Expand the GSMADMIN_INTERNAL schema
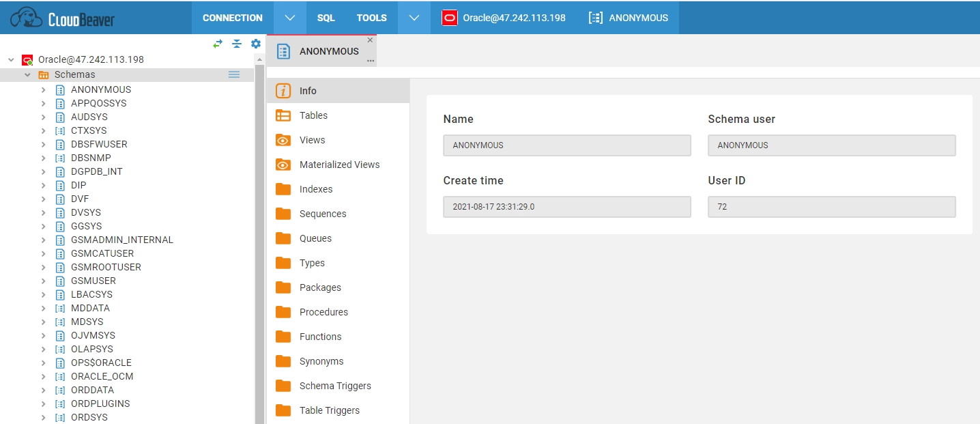 pyautogui.click(x=44, y=240)
